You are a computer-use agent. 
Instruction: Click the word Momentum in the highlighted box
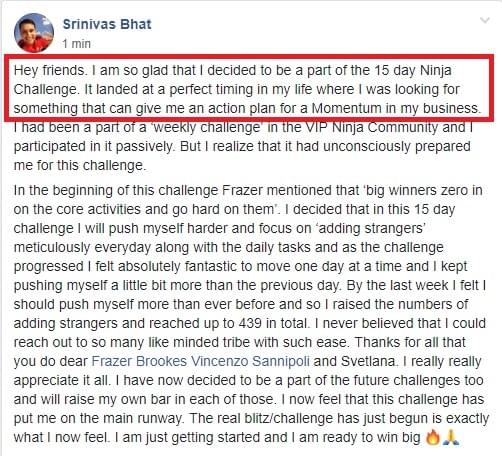click(x=346, y=108)
